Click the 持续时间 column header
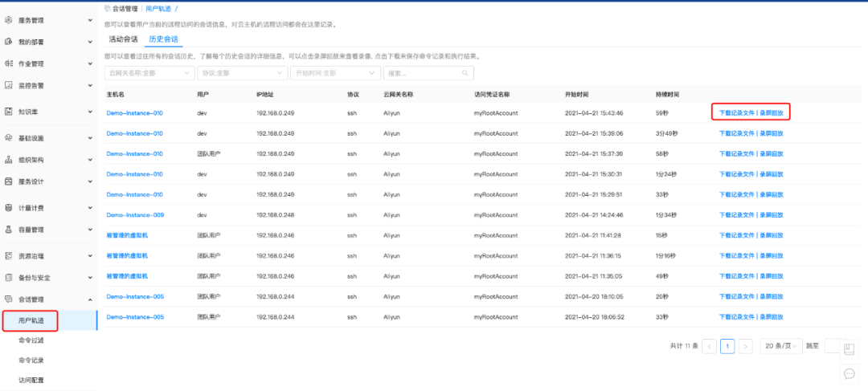Screen dimensions: 868x391 [x=667, y=95]
